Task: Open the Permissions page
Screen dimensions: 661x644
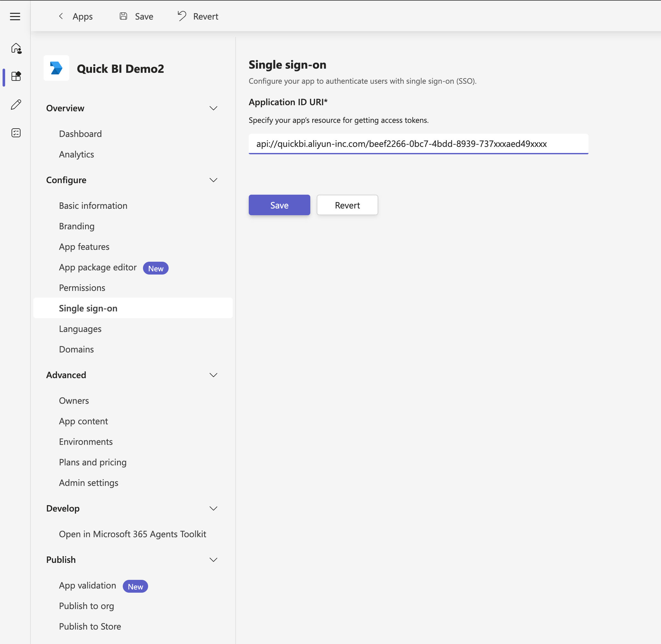Action: tap(82, 288)
